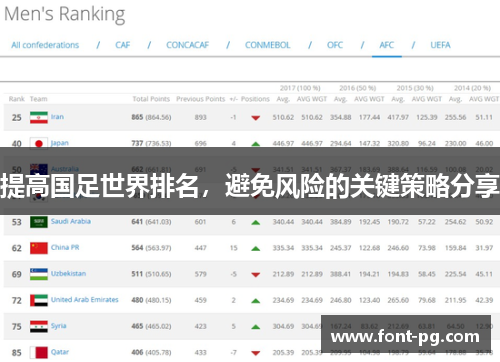Open the Qatar team link
The width and height of the screenshot is (500, 362).
coord(60,352)
